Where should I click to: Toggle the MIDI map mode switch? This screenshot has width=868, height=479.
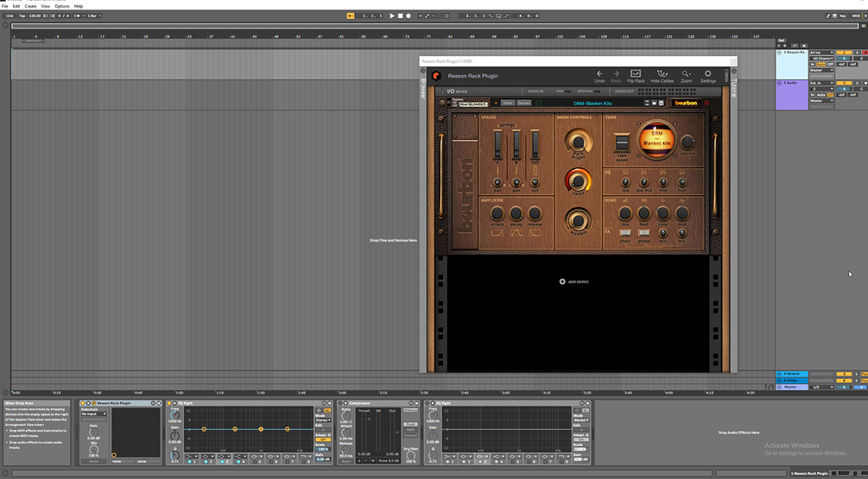tap(857, 16)
